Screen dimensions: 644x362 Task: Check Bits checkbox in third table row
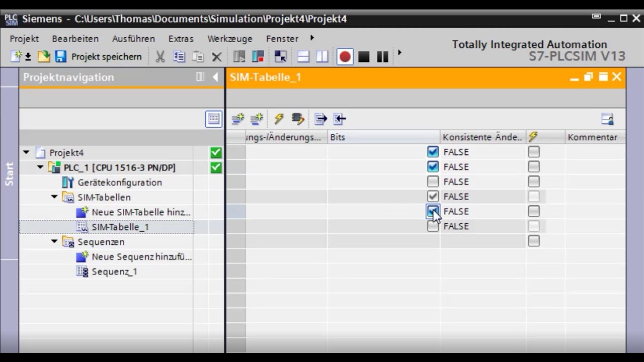tap(433, 182)
